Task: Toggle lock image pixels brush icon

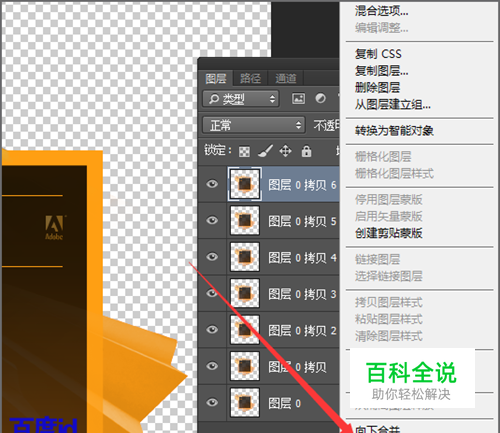Action: 265,151
